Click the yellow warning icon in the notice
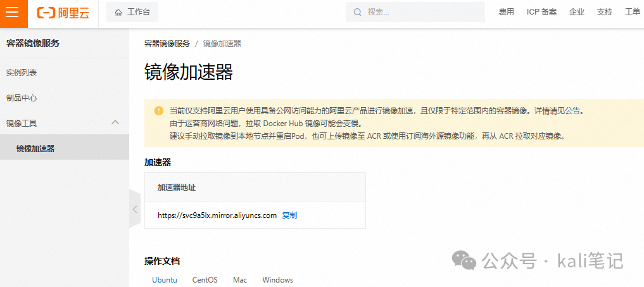 tap(158, 111)
